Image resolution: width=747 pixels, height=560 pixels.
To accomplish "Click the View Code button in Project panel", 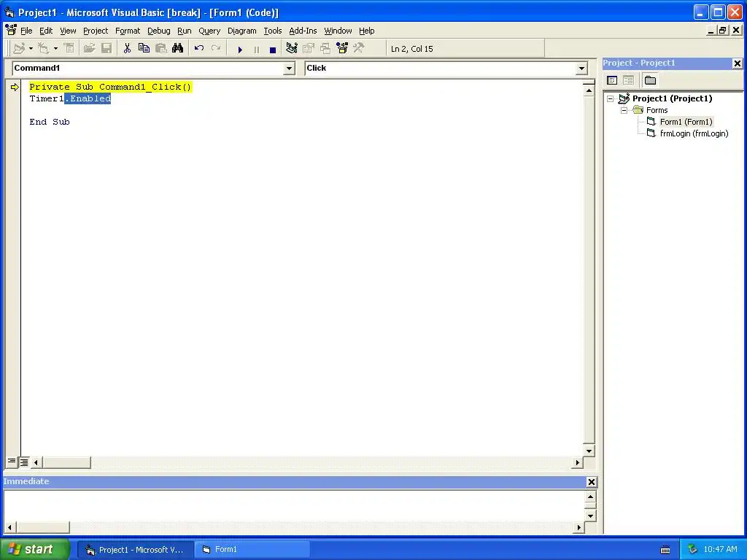I will pyautogui.click(x=612, y=80).
